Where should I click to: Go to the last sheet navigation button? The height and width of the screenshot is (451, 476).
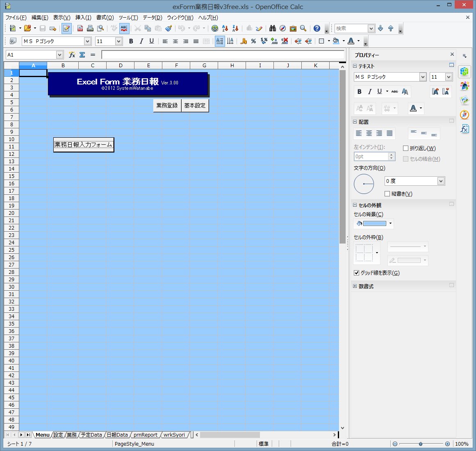[28, 435]
